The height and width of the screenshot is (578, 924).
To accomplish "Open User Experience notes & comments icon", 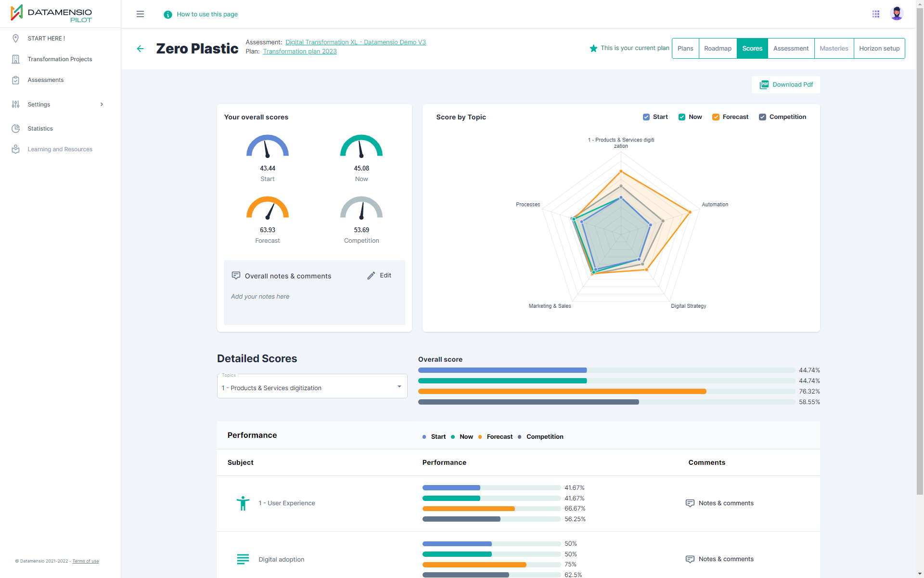I will click(690, 503).
